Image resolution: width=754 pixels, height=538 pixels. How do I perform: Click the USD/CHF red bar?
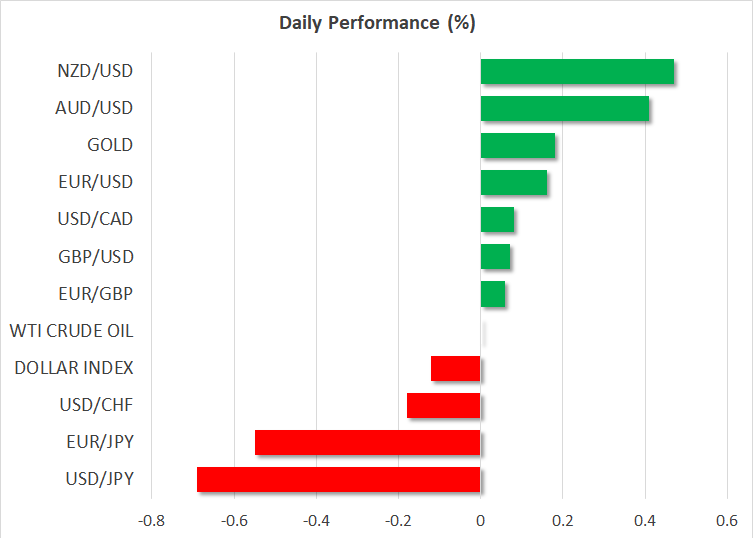(444, 405)
